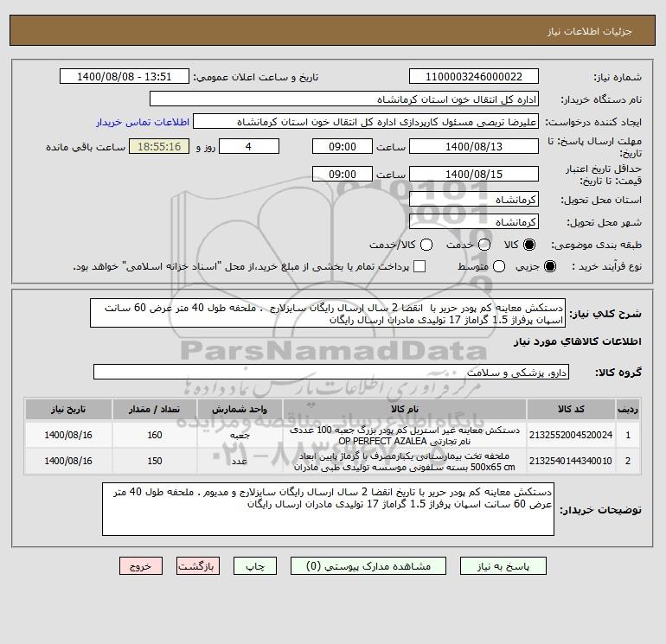This screenshot has height=644, width=666.
Task: Click the مشاهده مدارک پیوستی button
Action: [368, 566]
